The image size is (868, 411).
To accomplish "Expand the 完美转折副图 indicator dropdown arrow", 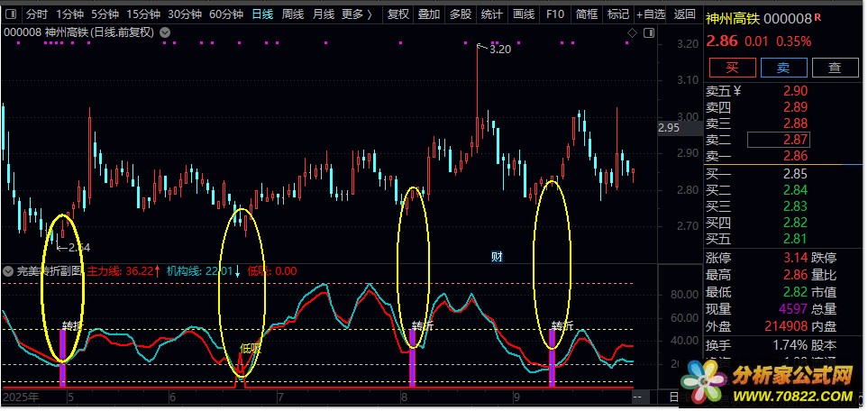I will point(9,270).
